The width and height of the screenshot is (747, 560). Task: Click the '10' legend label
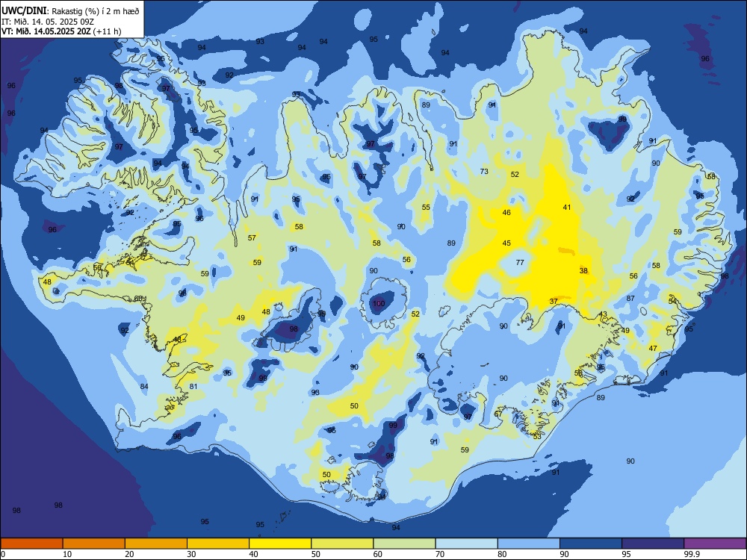coord(67,554)
